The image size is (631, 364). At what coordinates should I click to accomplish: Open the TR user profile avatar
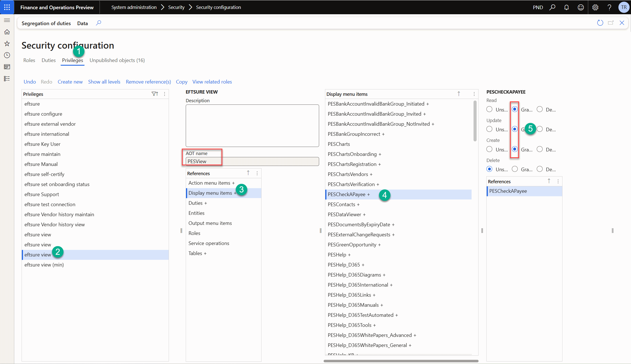point(624,7)
